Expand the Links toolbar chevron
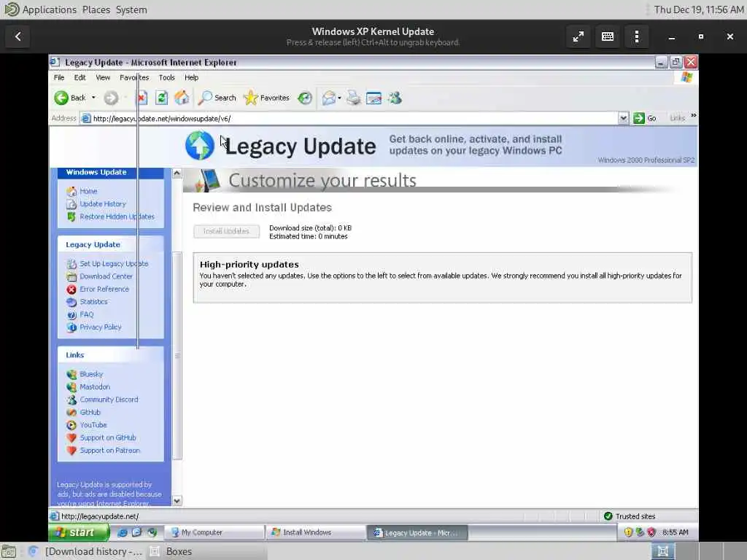 coord(694,116)
